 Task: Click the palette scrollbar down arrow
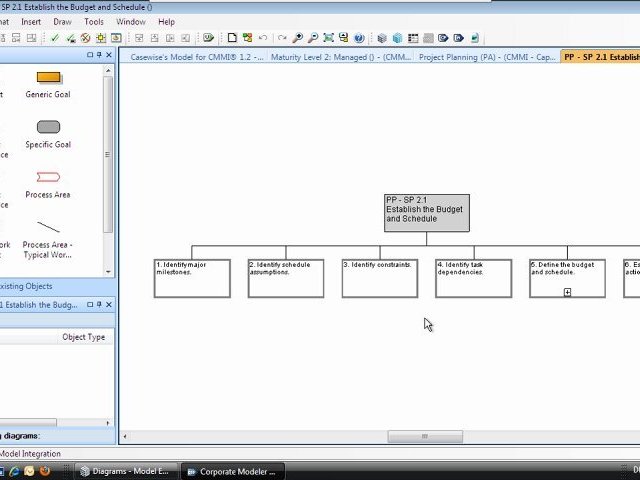[108, 272]
